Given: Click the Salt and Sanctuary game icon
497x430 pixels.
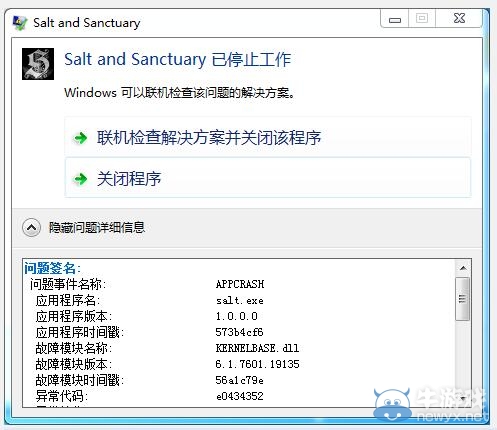Looking at the screenshot, I should tap(38, 64).
